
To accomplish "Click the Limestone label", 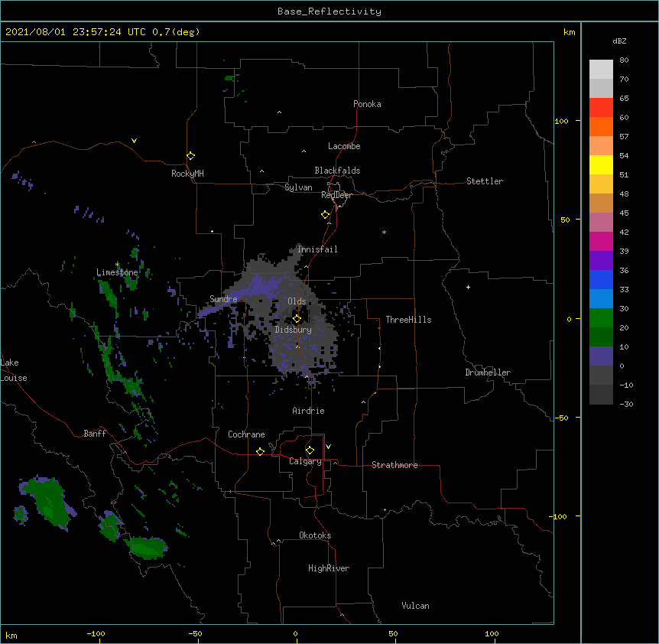I will (x=117, y=272).
